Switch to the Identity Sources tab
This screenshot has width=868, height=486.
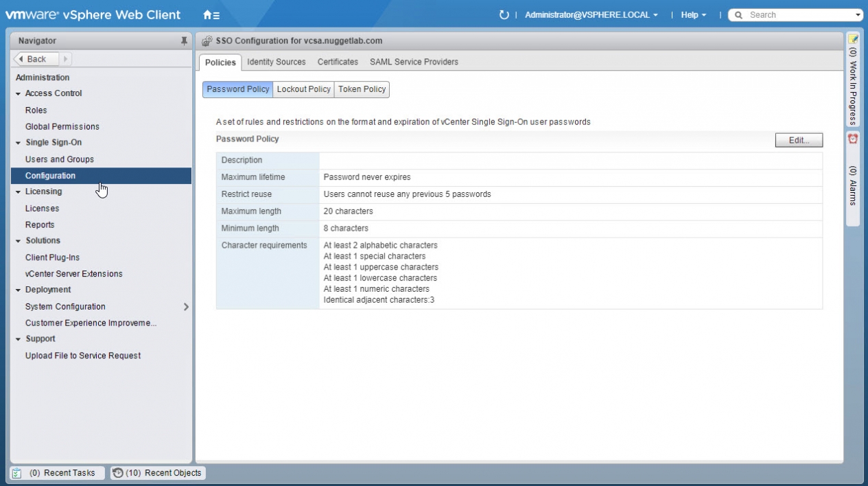tap(276, 62)
